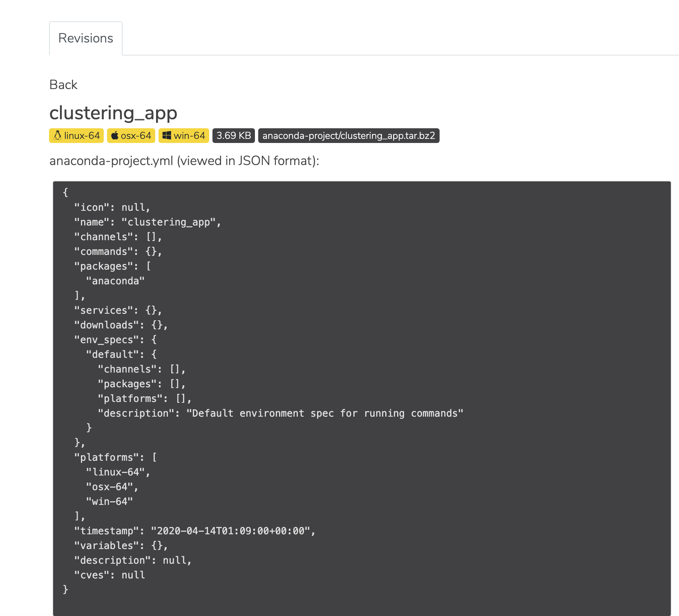Image resolution: width=679 pixels, height=616 pixels.
Task: Click the "downloads": {} line
Action: 121,325
